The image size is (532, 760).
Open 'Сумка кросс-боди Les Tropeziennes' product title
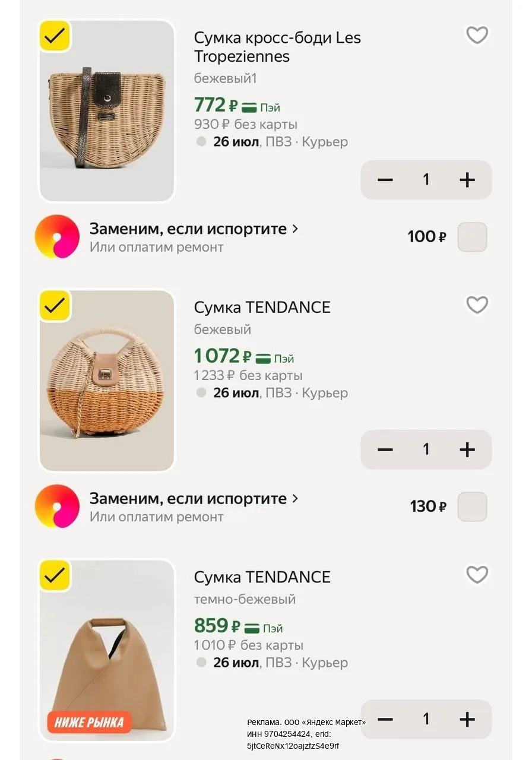click(x=277, y=47)
